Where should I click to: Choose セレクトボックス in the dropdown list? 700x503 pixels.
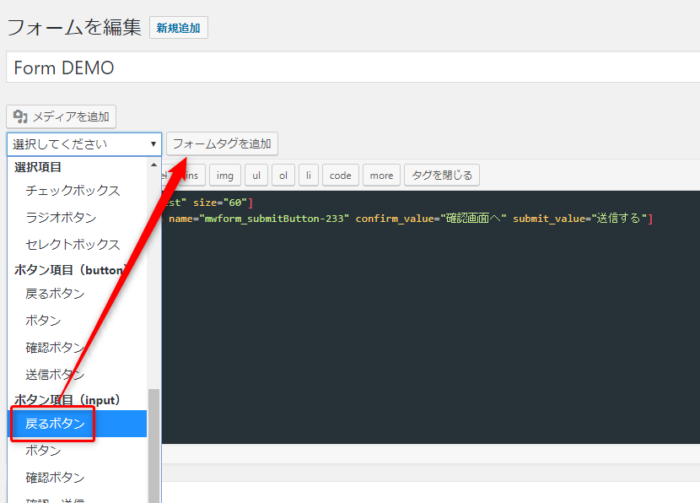(x=72, y=244)
